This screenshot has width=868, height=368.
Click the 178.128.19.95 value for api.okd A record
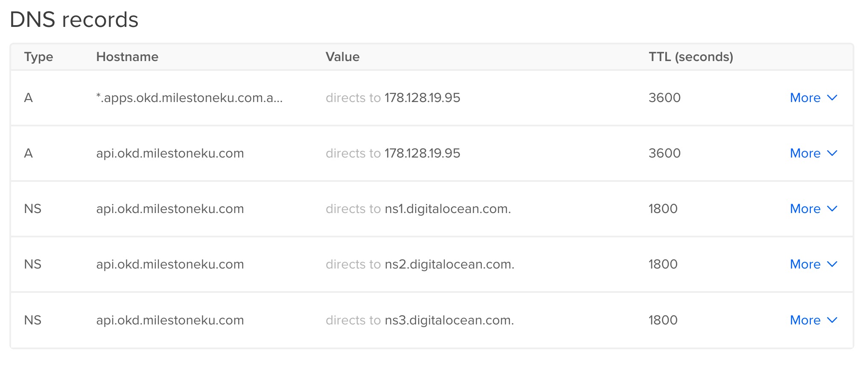[x=422, y=153]
